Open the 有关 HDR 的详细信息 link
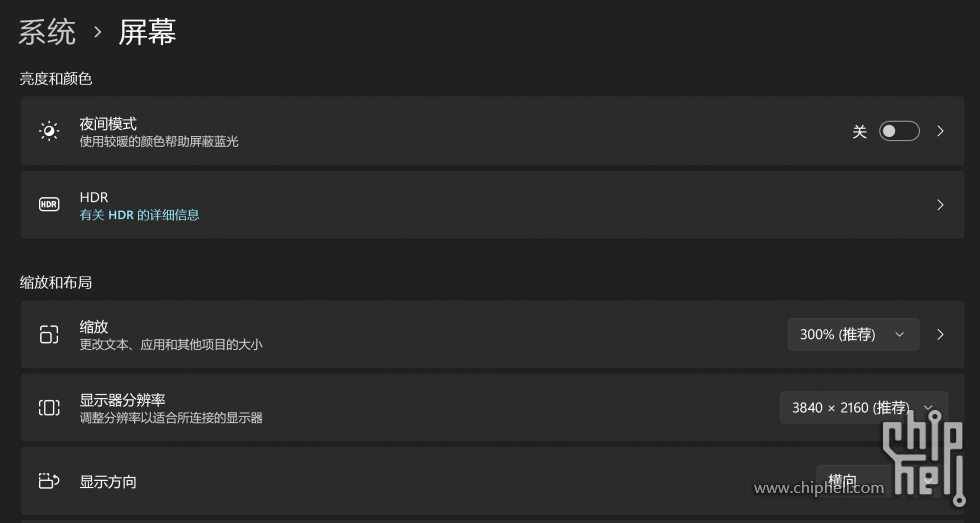 click(x=139, y=215)
